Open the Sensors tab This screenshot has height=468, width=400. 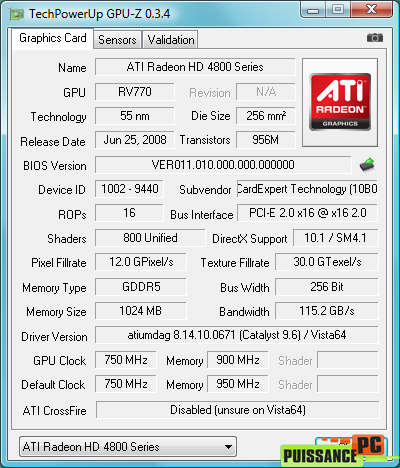click(117, 40)
